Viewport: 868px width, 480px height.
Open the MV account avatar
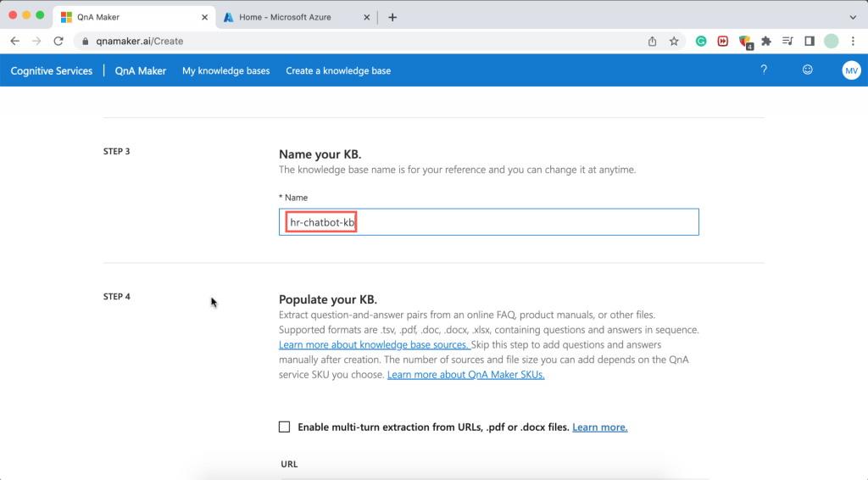[851, 70]
